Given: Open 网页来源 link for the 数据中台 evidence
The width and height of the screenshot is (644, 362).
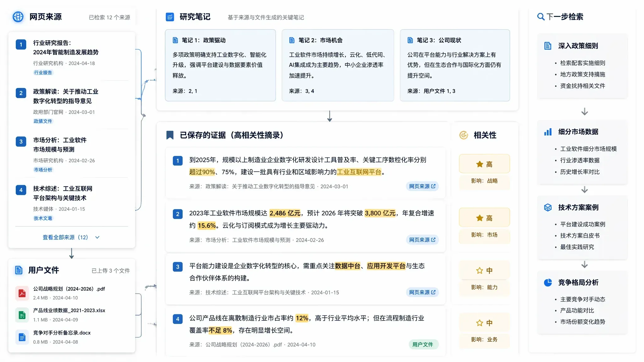Looking at the screenshot, I should pyautogui.click(x=422, y=292).
